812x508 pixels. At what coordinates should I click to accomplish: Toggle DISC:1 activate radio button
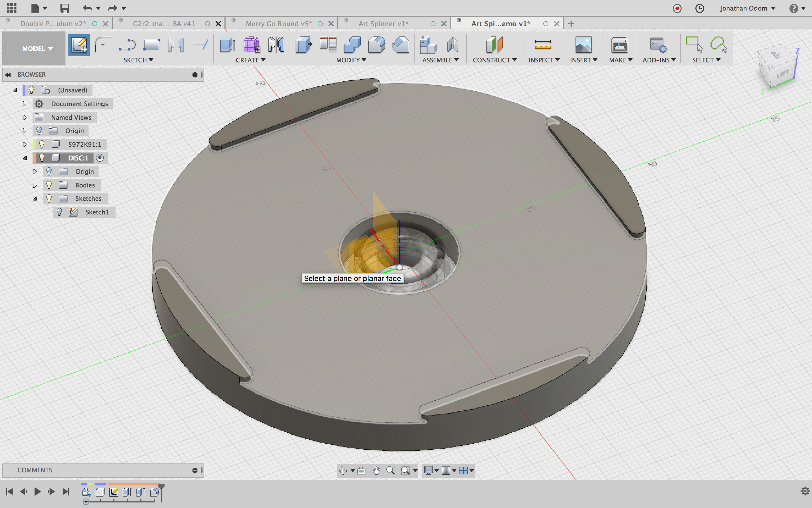point(100,158)
